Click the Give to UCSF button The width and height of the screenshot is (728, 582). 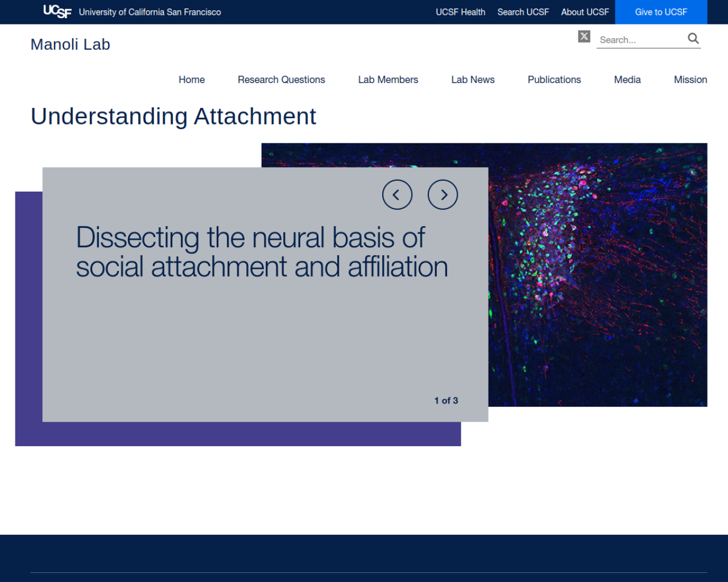tap(661, 12)
